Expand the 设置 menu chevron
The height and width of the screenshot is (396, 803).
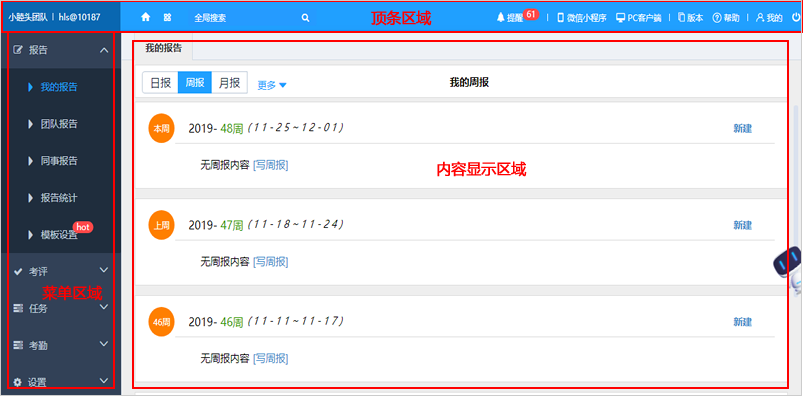[x=104, y=381]
